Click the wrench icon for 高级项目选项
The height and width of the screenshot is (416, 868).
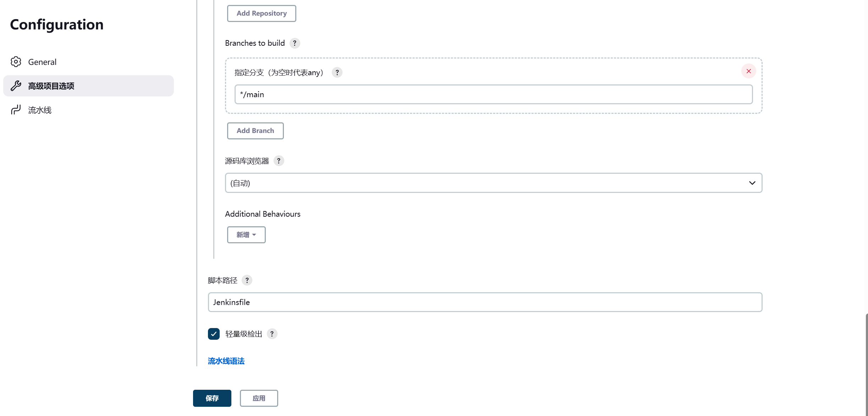tap(16, 86)
